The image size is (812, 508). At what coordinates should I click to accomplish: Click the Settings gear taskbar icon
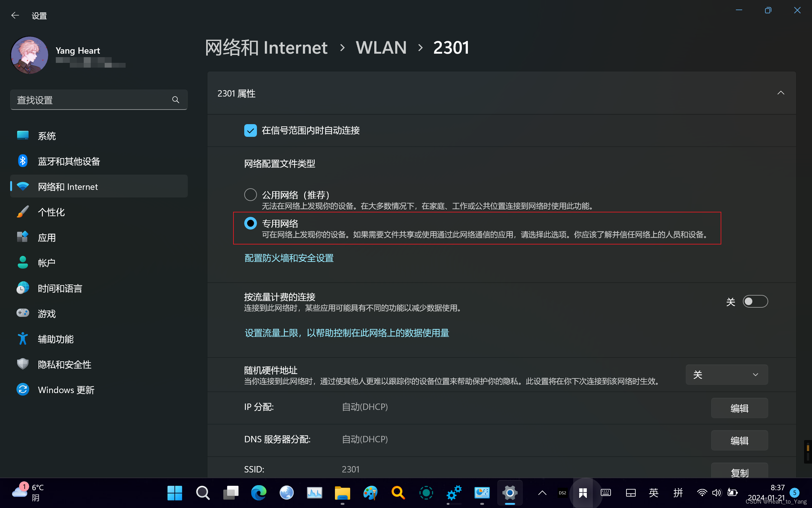point(510,493)
